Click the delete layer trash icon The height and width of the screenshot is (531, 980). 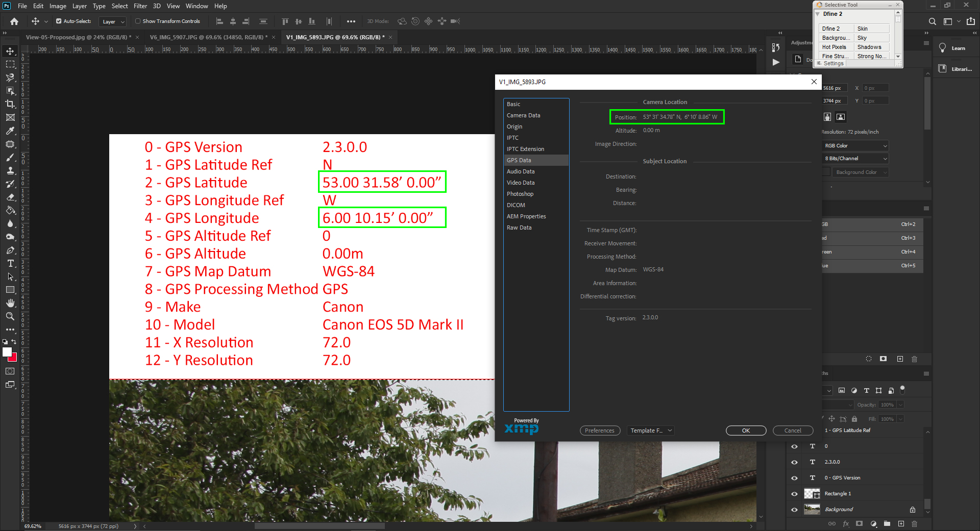coord(914,524)
